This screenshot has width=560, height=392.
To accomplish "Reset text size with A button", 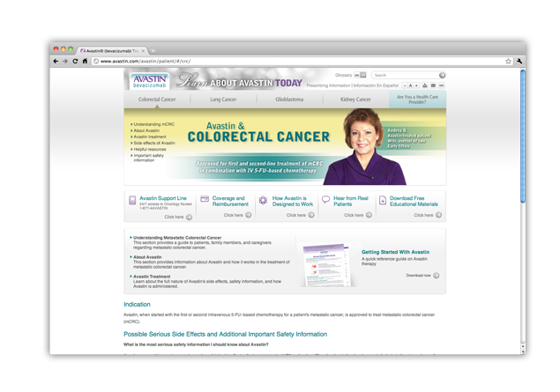I will [410, 85].
